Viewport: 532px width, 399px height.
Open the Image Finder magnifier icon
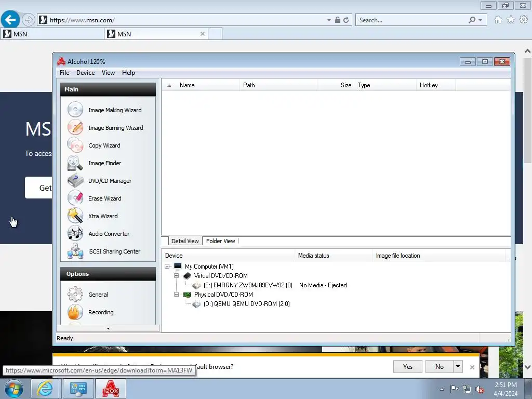(75, 163)
